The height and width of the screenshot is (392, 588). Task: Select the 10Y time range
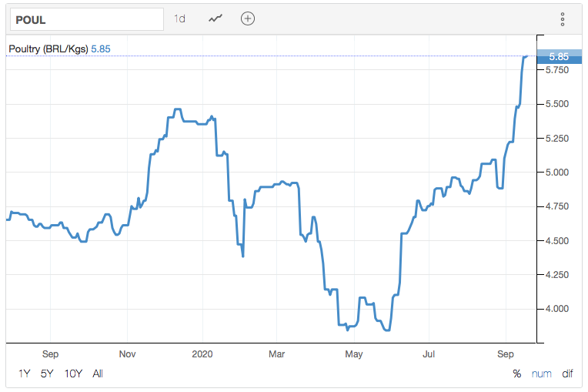[73, 374]
